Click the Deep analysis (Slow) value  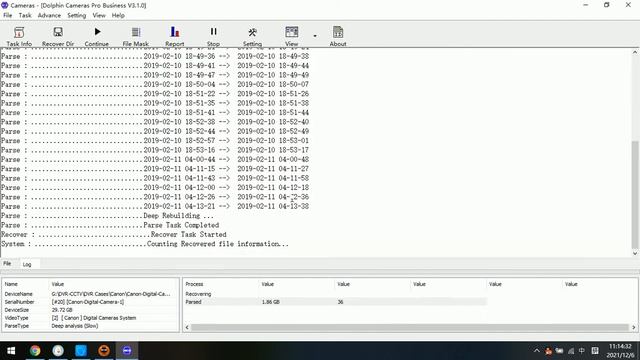75,326
